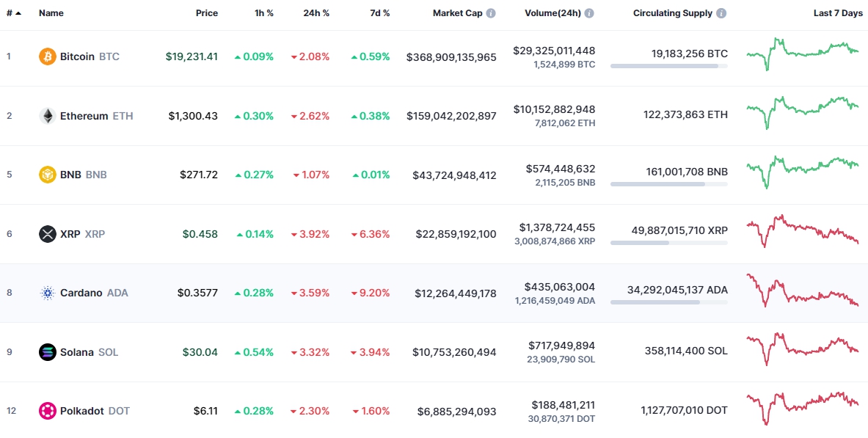Click Solana 1h change 0.54%
The width and height of the screenshot is (868, 438).
(x=254, y=352)
